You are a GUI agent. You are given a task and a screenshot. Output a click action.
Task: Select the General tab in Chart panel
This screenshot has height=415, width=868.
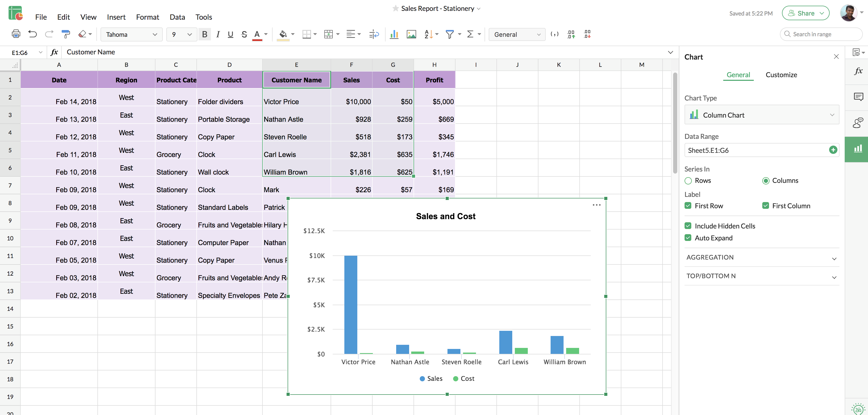[738, 75]
